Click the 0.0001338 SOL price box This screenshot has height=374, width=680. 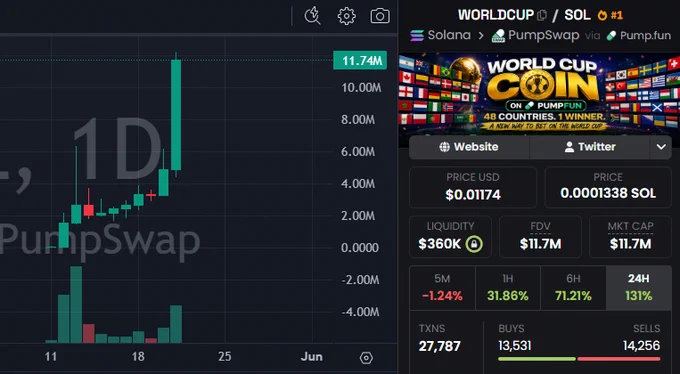point(608,187)
